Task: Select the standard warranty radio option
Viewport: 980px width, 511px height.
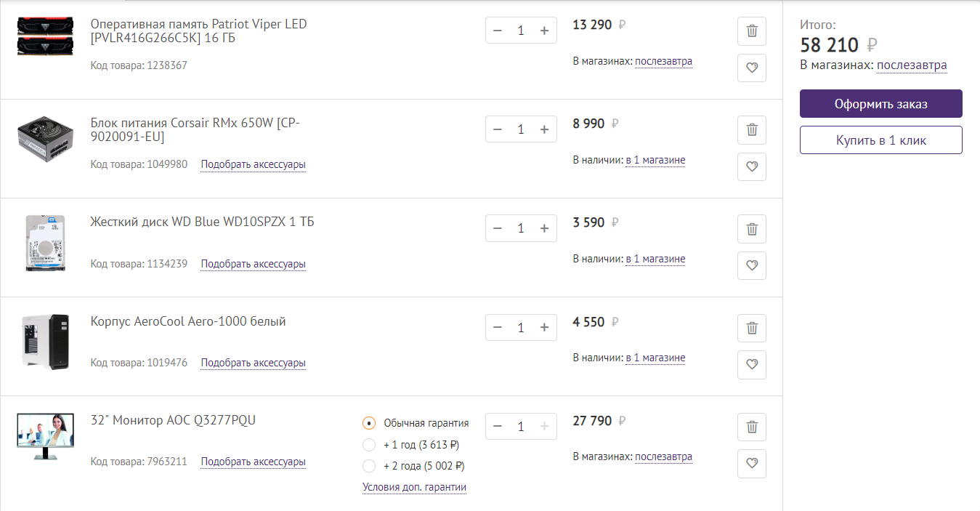Action: pos(369,423)
